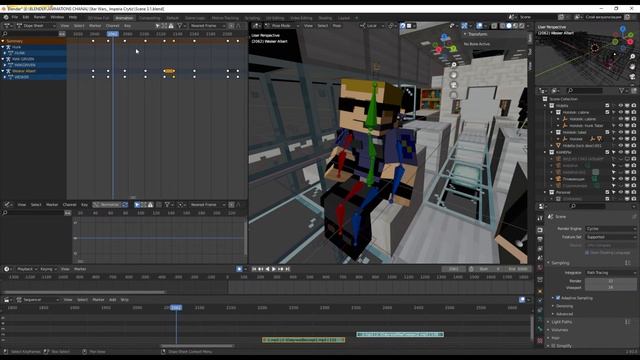Screen dimensions: 640x360
Task: Click the viewport pan hand icon
Action: pos(453,75)
